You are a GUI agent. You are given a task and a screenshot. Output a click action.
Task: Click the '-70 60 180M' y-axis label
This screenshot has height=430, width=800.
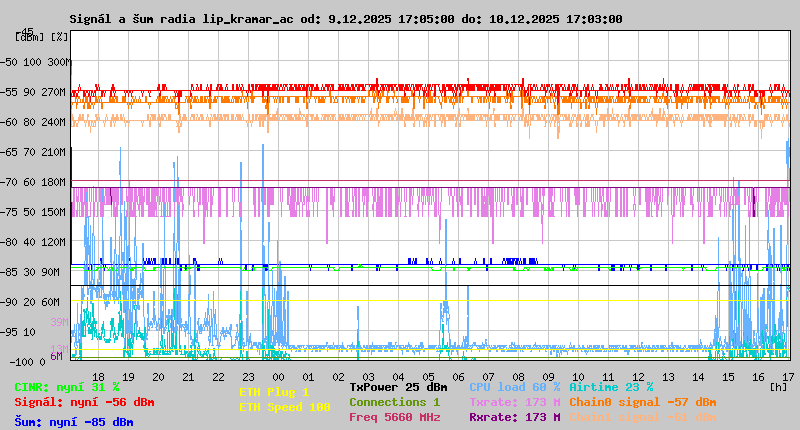[x=34, y=182]
